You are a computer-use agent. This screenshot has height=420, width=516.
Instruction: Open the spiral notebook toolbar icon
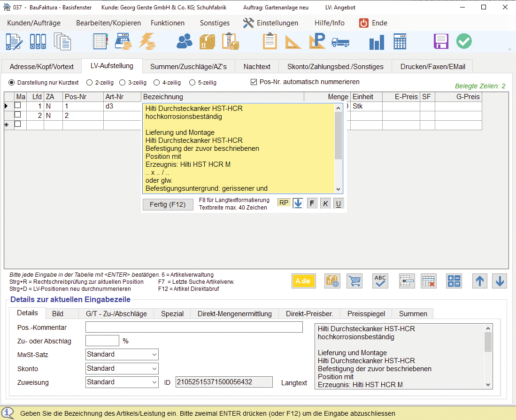100,42
